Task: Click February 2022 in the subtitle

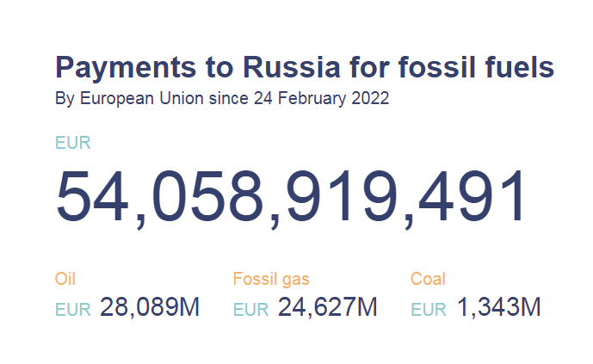Action: pyautogui.click(x=333, y=99)
